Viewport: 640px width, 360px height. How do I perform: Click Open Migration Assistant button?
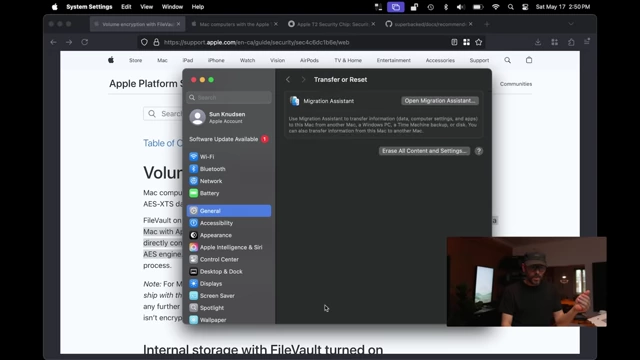(x=440, y=101)
